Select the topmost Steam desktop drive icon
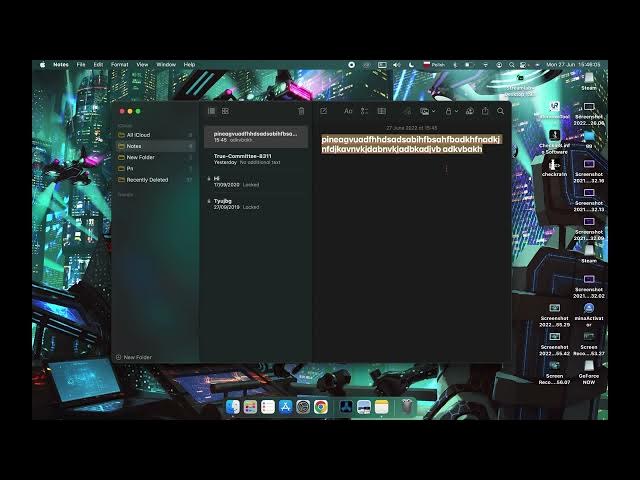The height and width of the screenshot is (480, 640). 589,81
